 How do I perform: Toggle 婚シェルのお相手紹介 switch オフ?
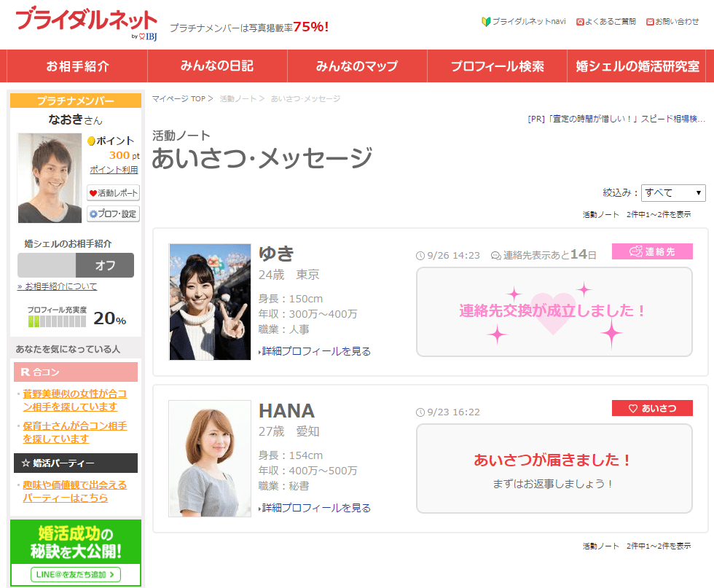[x=76, y=265]
